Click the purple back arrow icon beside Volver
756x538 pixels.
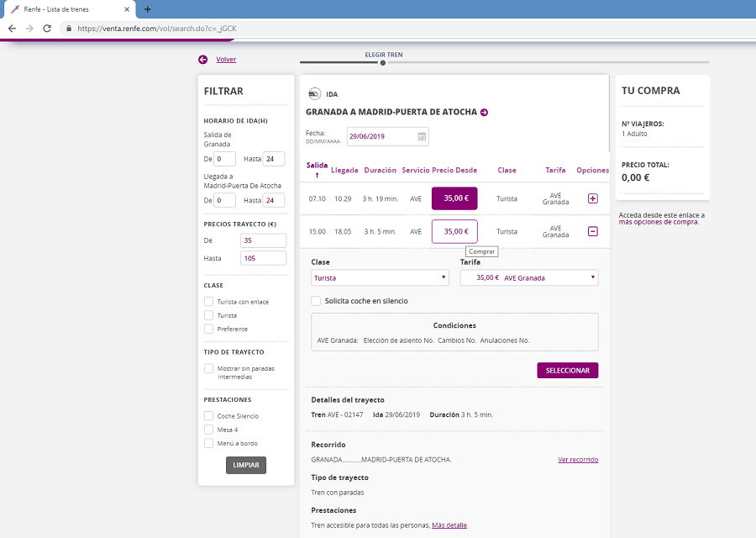tap(202, 60)
